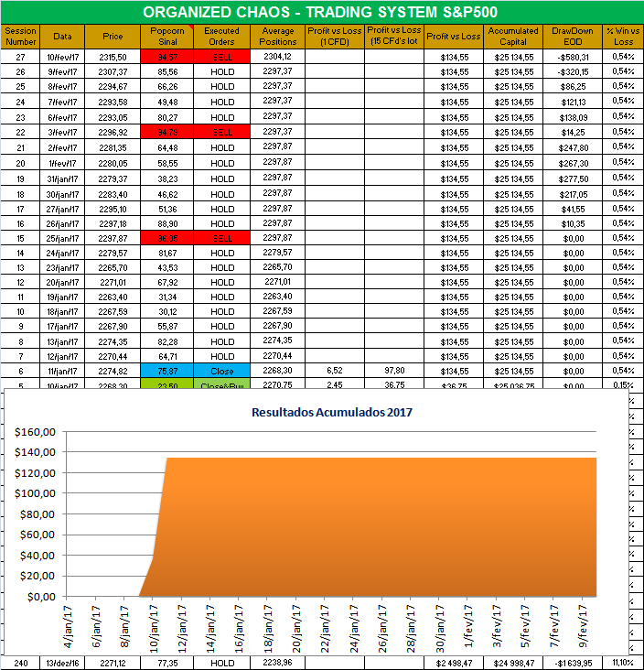
Task: Select session number cell '19'
Action: click(x=20, y=179)
